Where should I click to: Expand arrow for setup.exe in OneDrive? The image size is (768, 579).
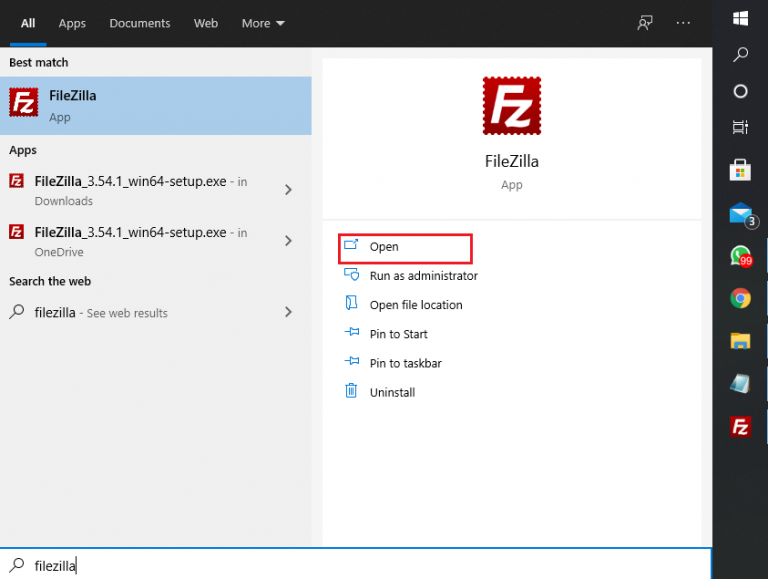point(288,241)
